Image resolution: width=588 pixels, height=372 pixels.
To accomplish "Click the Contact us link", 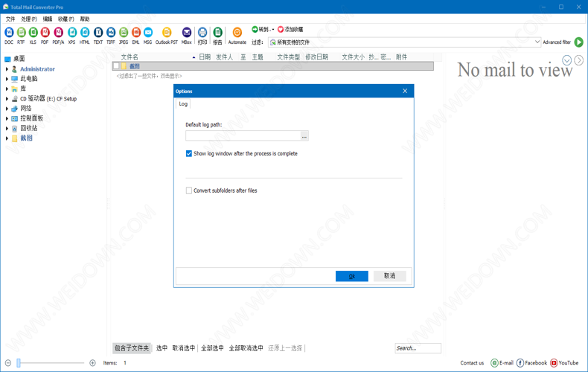I will pos(472,363).
